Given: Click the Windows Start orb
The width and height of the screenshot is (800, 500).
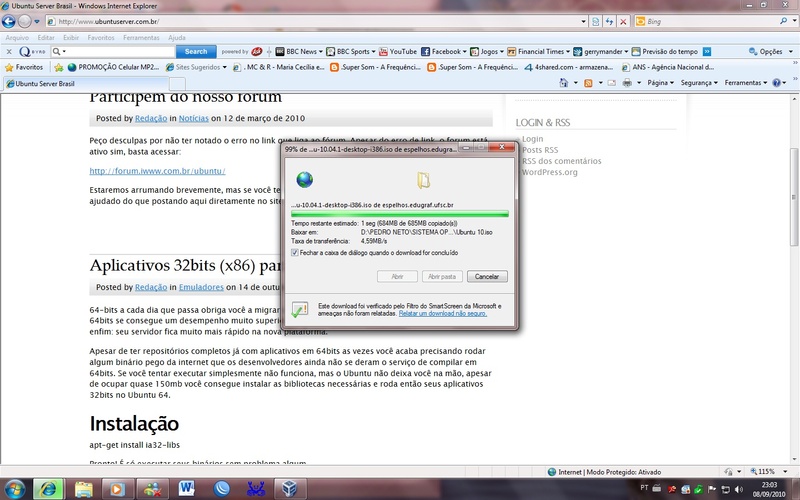Looking at the screenshot, I should 14,489.
